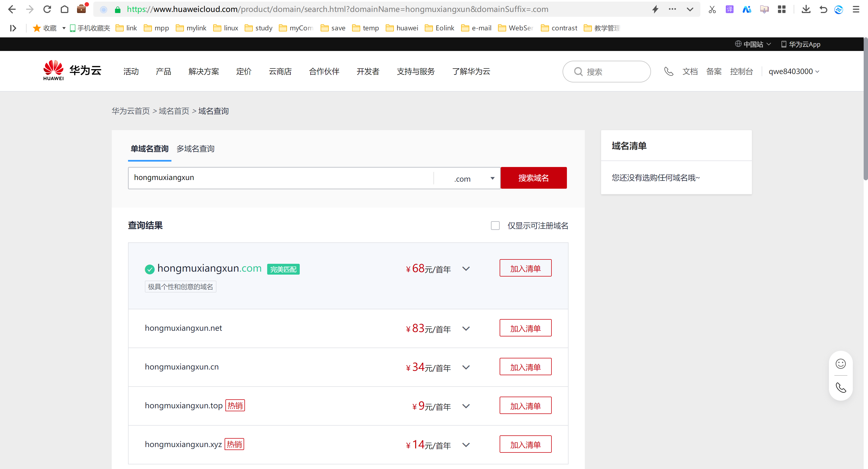This screenshot has height=469, width=868.
Task: Click the browser home icon
Action: [x=64, y=9]
